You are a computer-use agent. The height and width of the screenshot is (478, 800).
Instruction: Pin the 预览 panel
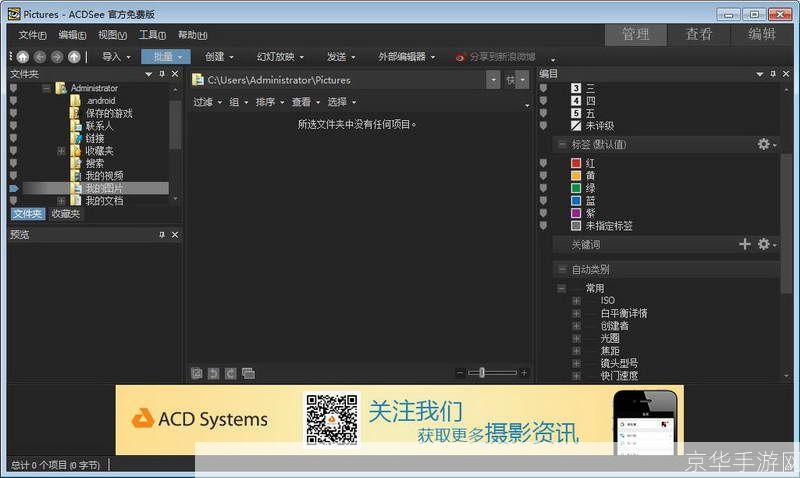162,235
